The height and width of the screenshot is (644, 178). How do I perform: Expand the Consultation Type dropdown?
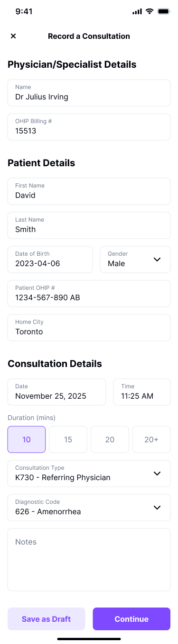89,474
